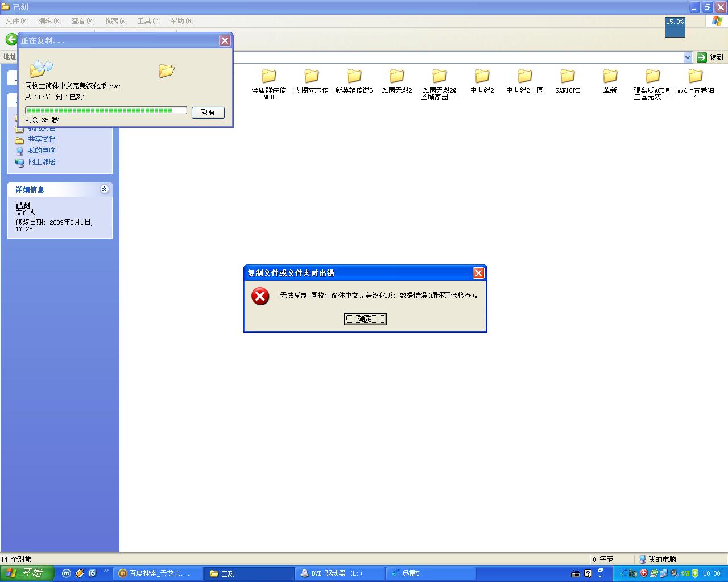Select the mod上古卷轴4 folder
Image resolution: width=728 pixels, height=582 pixels.
695,76
